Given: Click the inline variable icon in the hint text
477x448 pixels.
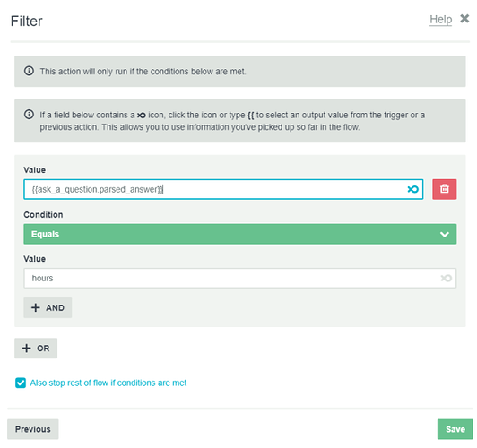Looking at the screenshot, I should pyautogui.click(x=142, y=116).
